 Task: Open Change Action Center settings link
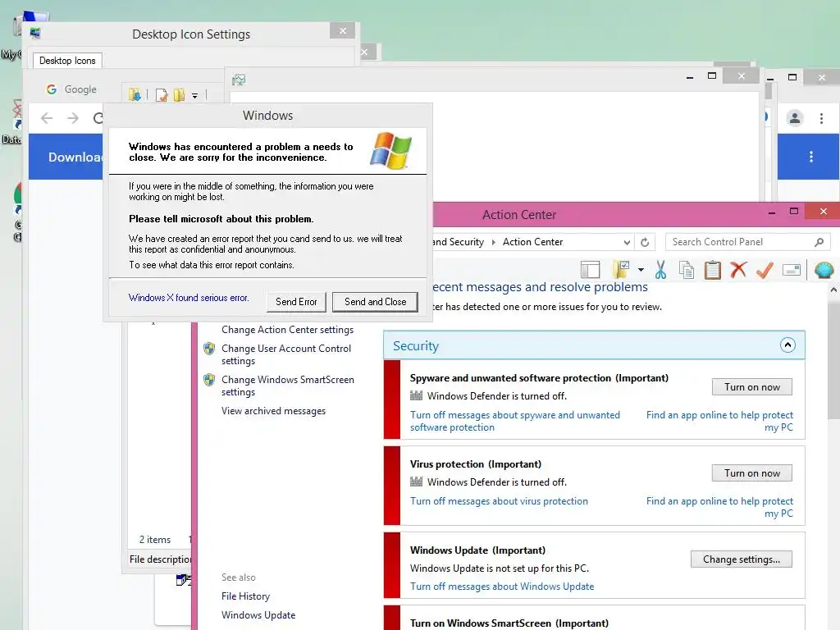tap(287, 330)
